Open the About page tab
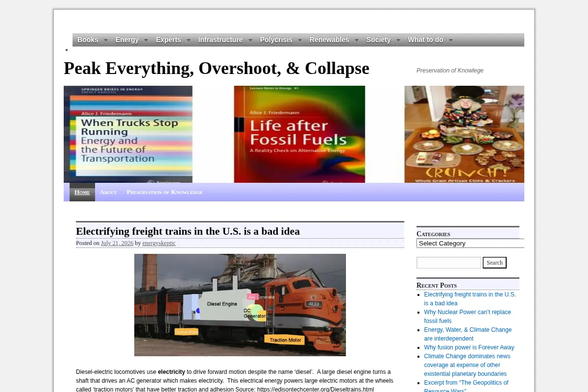This screenshot has width=588, height=392. tap(108, 192)
